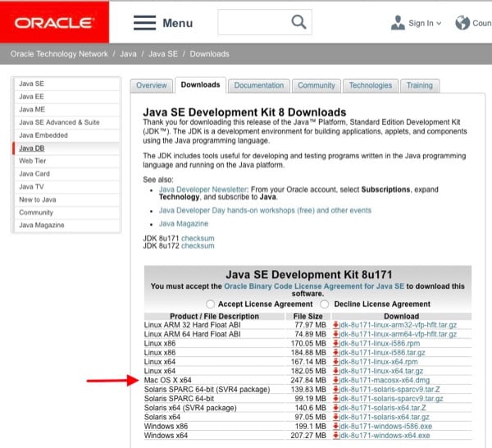492x448 pixels.
Task: Click download icon for solaris-x64.tar.Z
Action: pyautogui.click(x=335, y=408)
